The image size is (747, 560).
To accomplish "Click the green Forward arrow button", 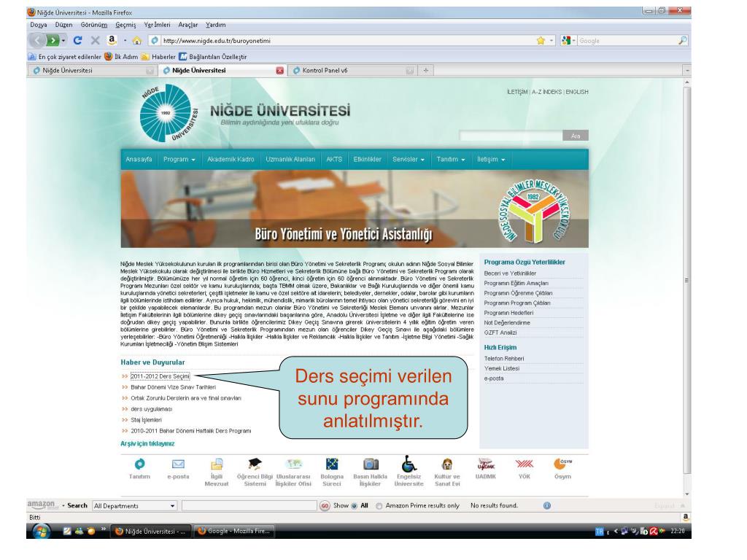I will coord(53,41).
